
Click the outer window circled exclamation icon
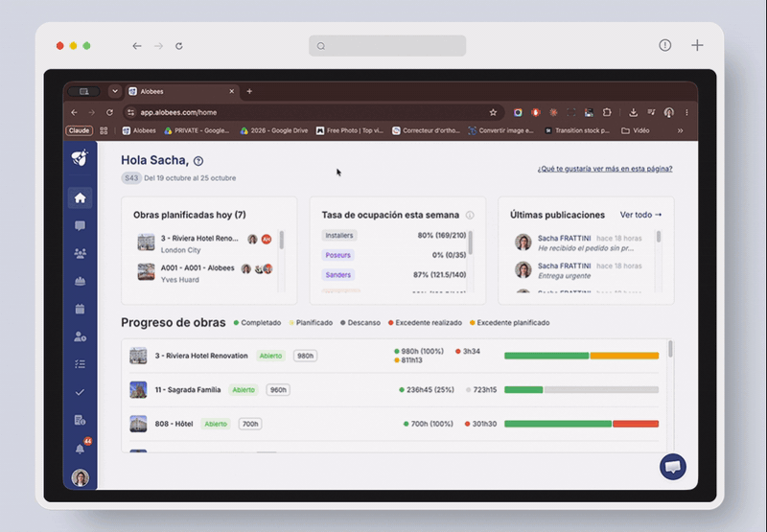664,45
